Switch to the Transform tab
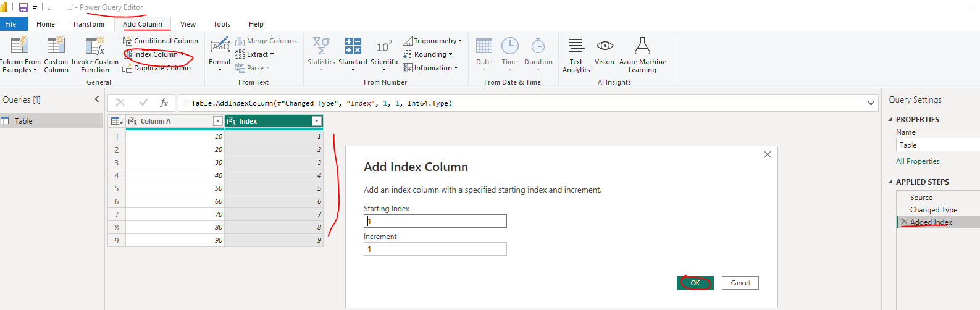Screen dimensions: 980x310 pyautogui.click(x=88, y=24)
